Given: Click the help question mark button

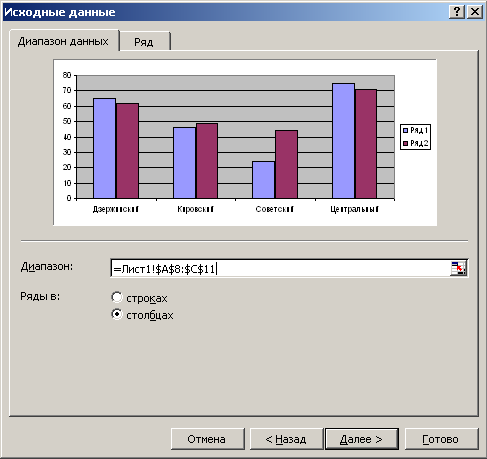Looking at the screenshot, I should [x=457, y=12].
